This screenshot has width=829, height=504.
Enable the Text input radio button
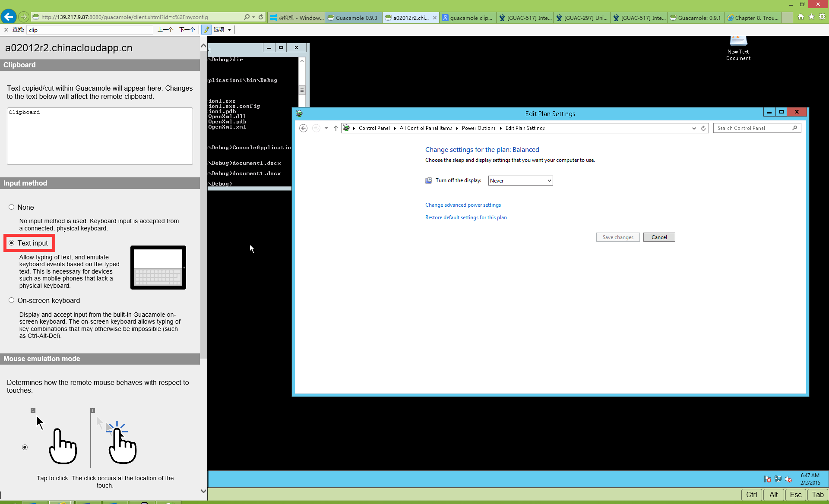pyautogui.click(x=11, y=243)
